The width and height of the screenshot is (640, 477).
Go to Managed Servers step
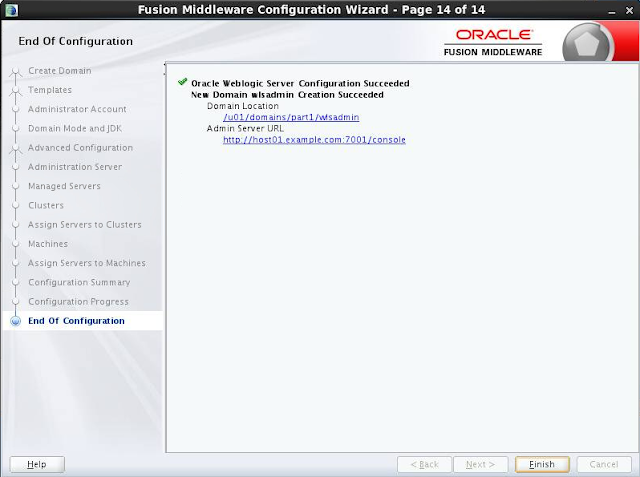[x=64, y=186]
